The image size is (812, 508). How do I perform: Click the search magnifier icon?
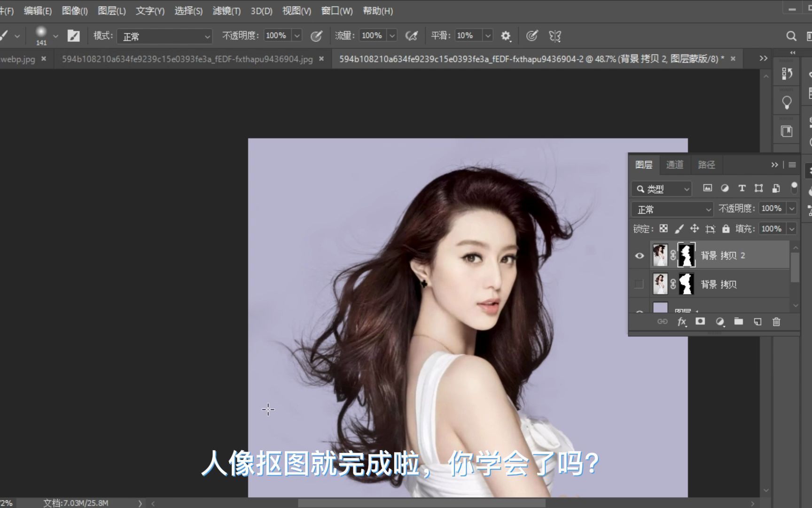[791, 36]
